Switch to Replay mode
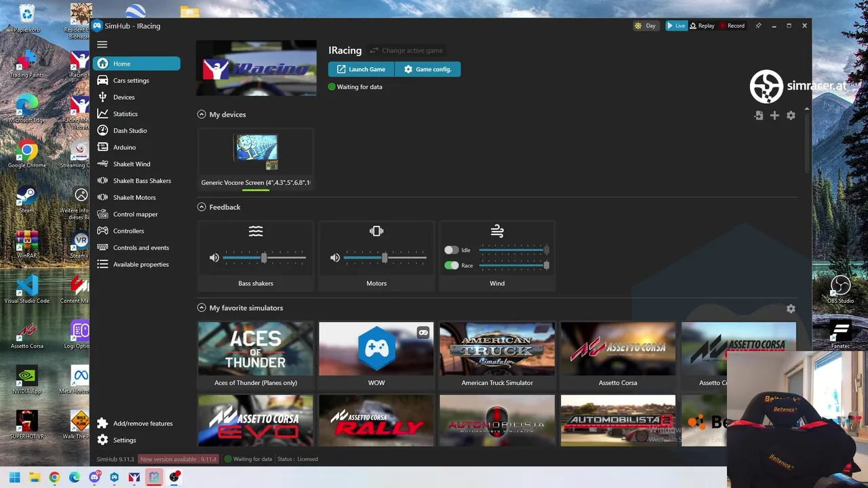Viewport: 868px width, 488px height. coord(702,26)
